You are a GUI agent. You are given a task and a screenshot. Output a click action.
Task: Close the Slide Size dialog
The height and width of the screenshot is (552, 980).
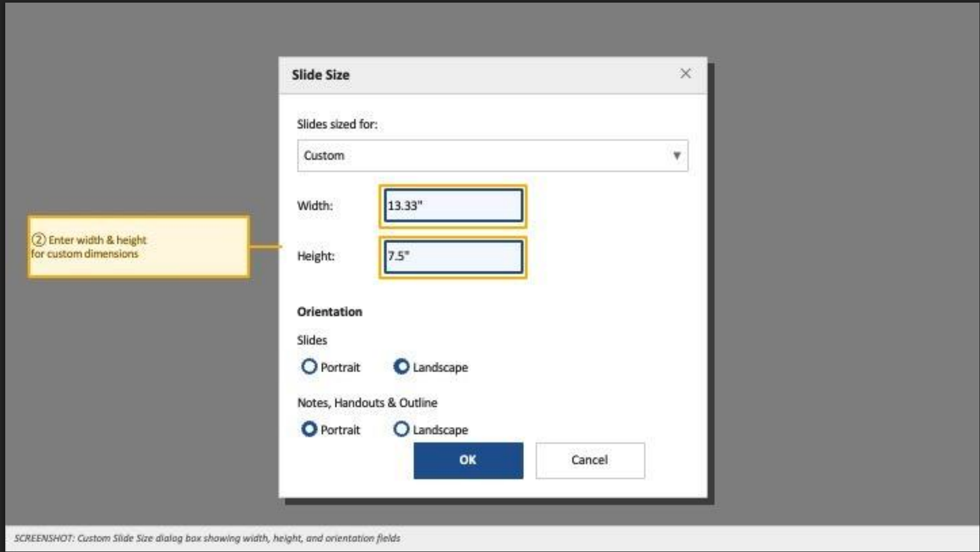[685, 74]
